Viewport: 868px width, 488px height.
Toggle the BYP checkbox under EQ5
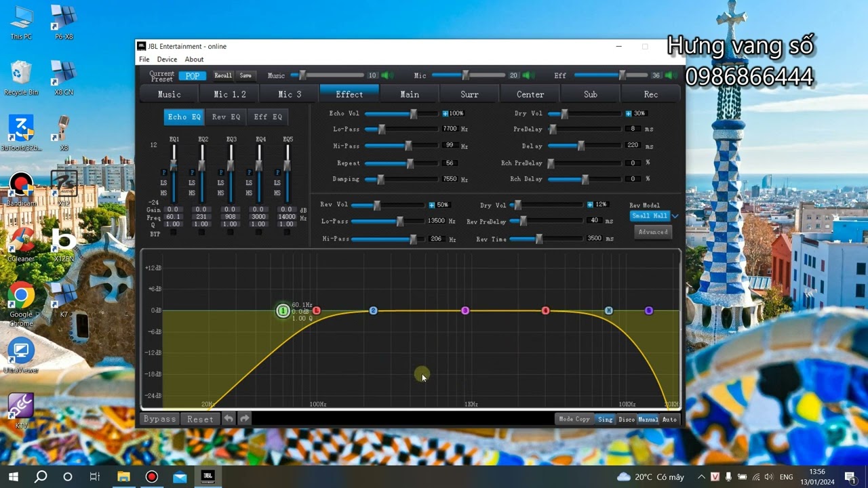[287, 232]
